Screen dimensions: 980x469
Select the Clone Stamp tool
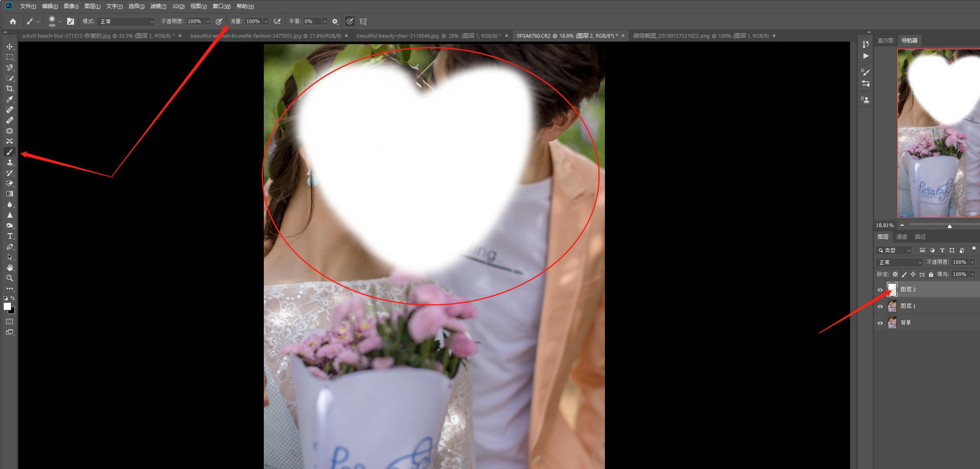pyautogui.click(x=10, y=162)
